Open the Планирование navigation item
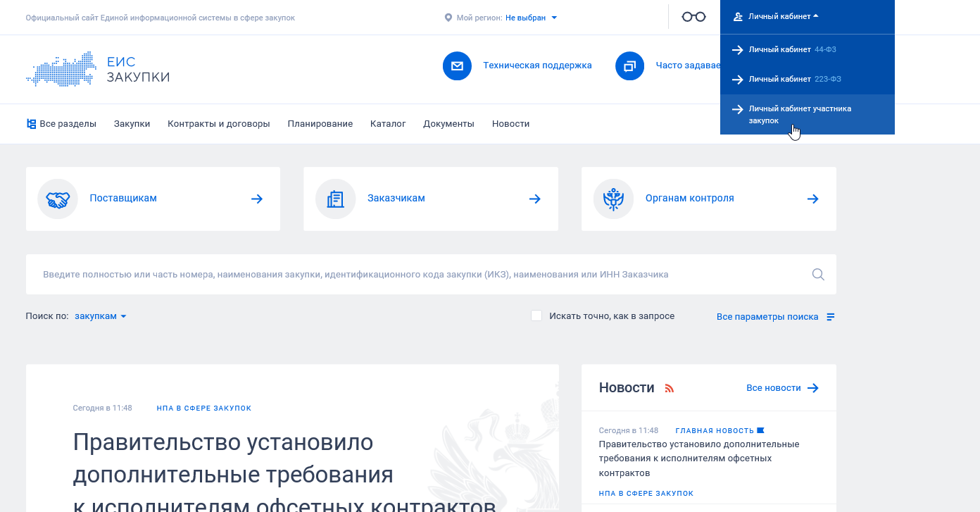980x512 pixels. point(320,124)
